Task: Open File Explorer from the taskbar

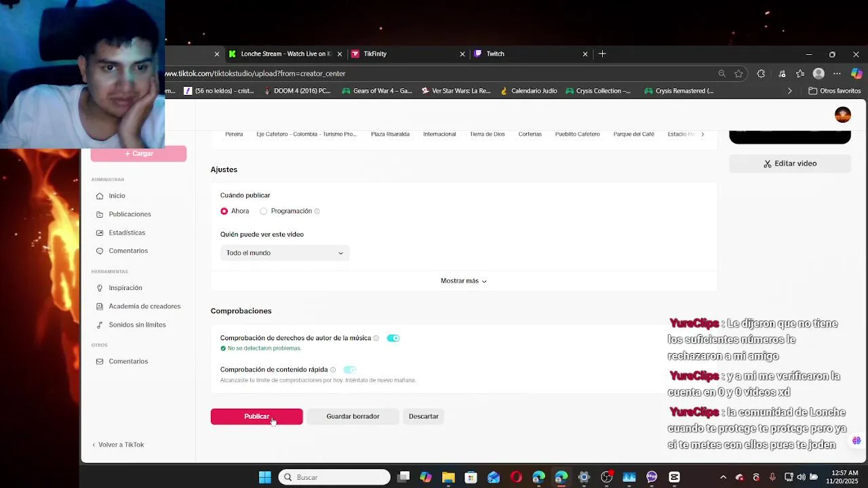Action: [448, 477]
